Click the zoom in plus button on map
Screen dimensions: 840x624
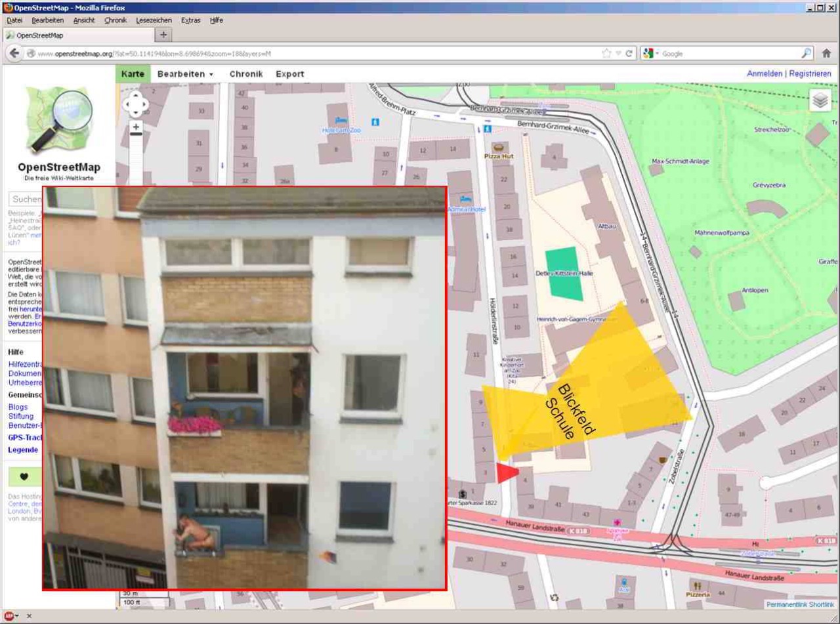coord(136,127)
